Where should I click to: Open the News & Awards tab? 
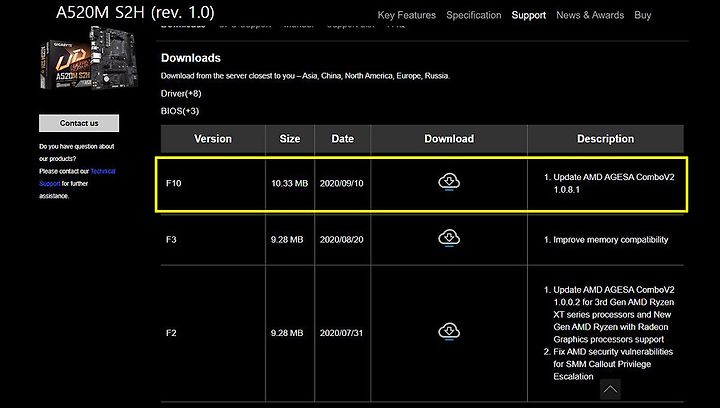[x=590, y=15]
